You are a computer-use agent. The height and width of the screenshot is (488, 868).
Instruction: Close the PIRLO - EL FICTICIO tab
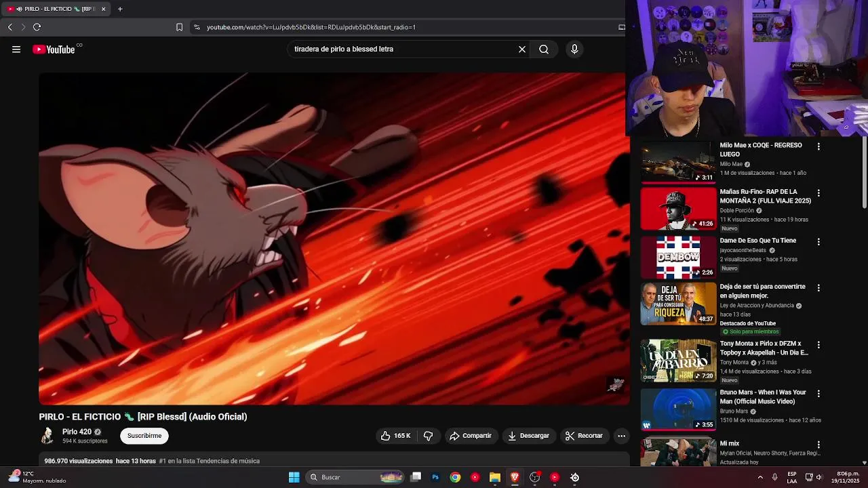click(x=104, y=9)
